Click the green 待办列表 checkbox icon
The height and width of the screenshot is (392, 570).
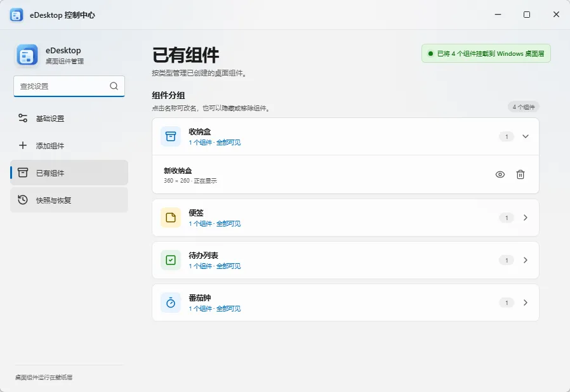click(171, 260)
